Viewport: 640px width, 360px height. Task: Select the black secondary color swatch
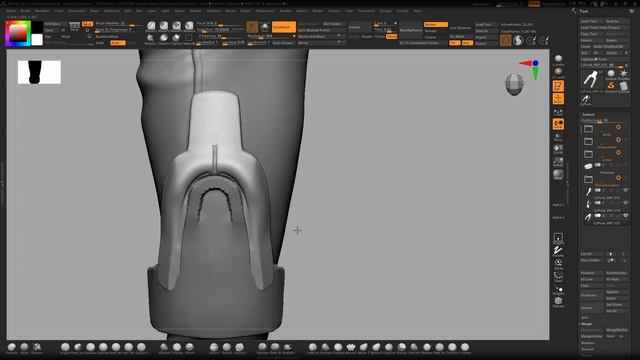(37, 27)
